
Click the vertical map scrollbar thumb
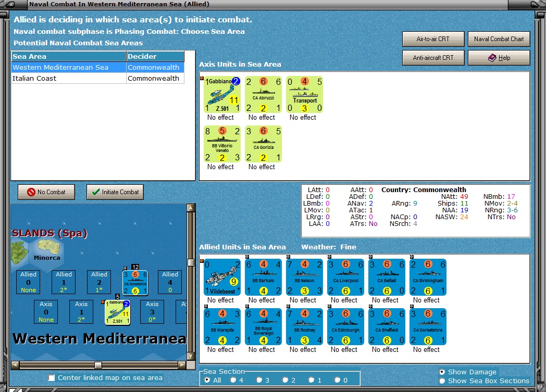(x=191, y=262)
